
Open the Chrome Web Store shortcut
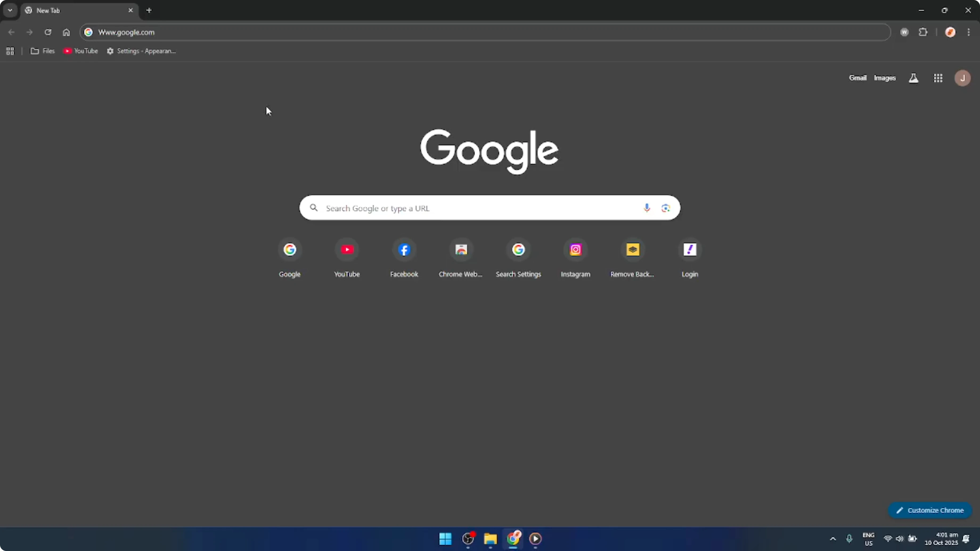[x=461, y=258]
